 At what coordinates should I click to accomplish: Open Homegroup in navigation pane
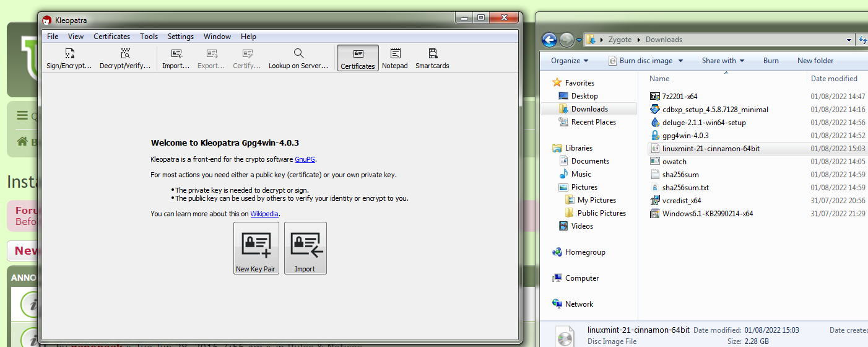[x=579, y=252]
